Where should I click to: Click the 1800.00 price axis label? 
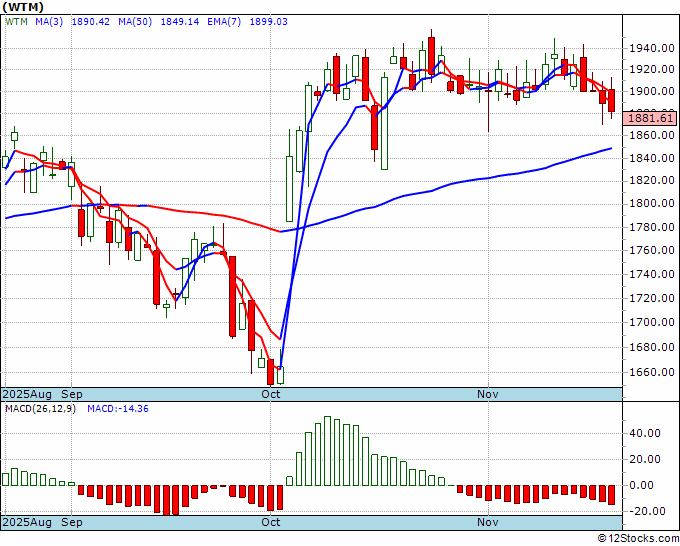[x=651, y=203]
